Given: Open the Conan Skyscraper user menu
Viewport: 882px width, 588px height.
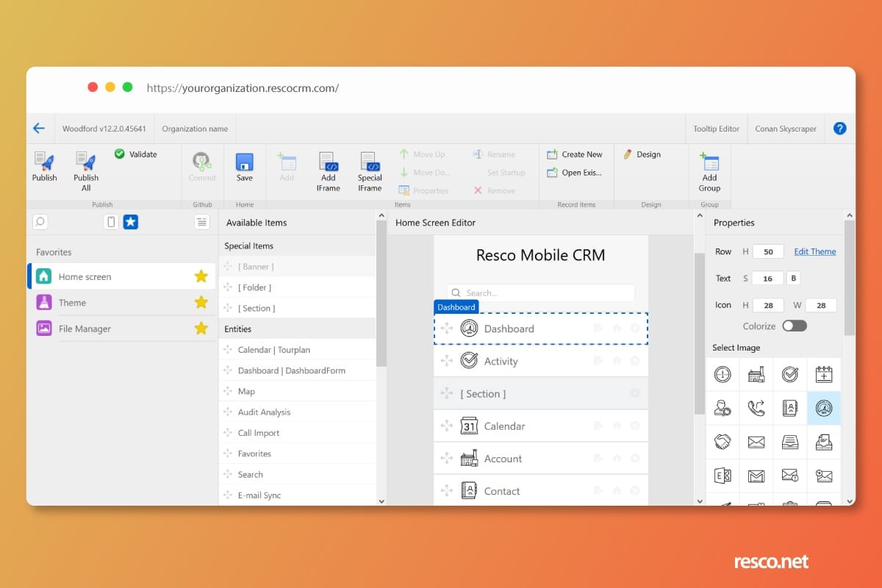Looking at the screenshot, I should coord(786,129).
